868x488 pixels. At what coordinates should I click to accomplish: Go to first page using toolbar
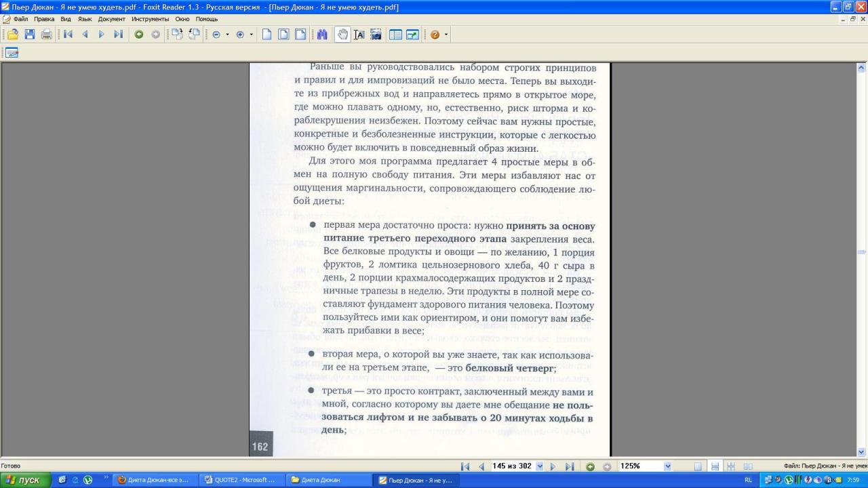[68, 35]
